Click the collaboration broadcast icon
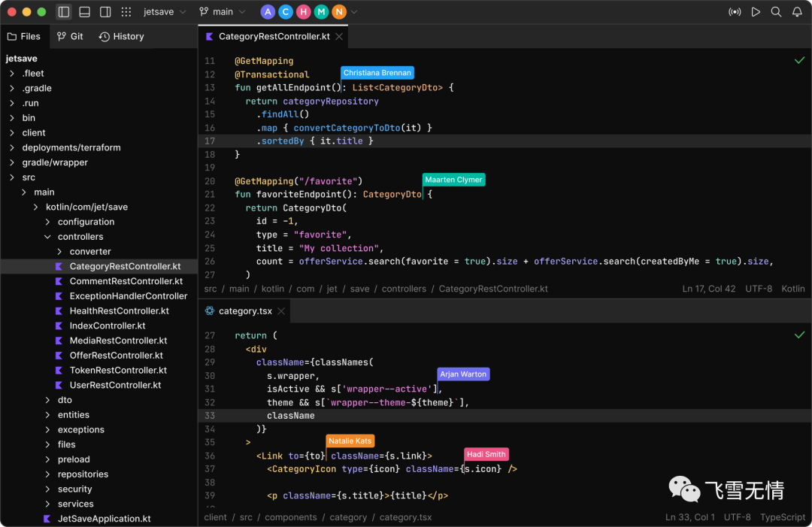Image resolution: width=812 pixels, height=527 pixels. [735, 12]
